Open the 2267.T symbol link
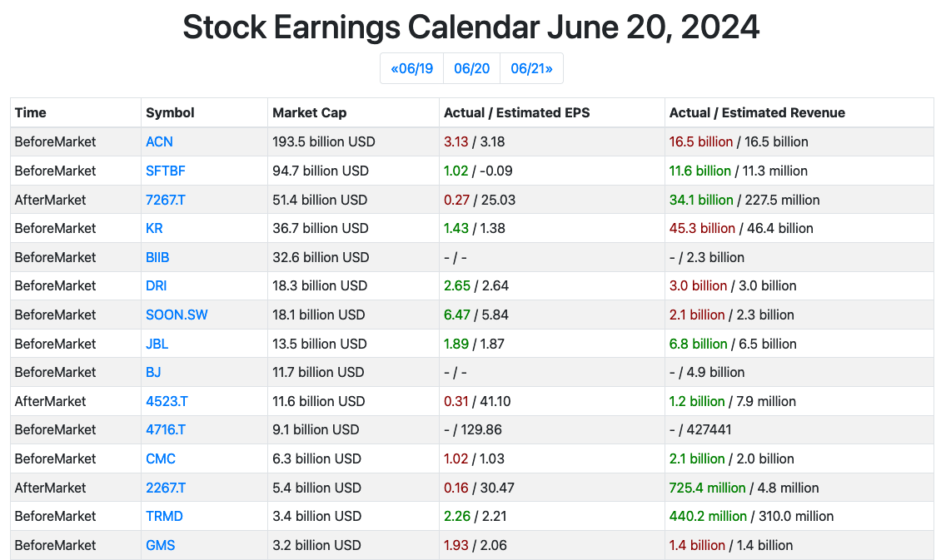Screen dimensions: 936x560 [166, 488]
